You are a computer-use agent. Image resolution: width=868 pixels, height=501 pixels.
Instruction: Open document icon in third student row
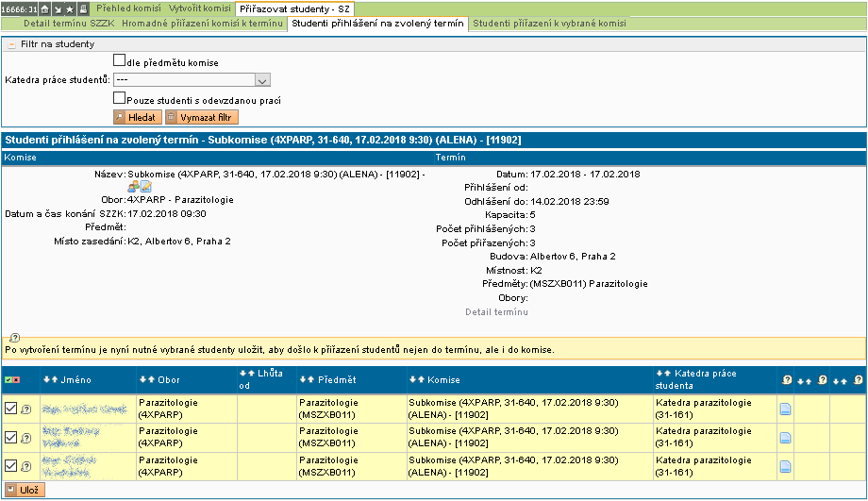coord(785,466)
